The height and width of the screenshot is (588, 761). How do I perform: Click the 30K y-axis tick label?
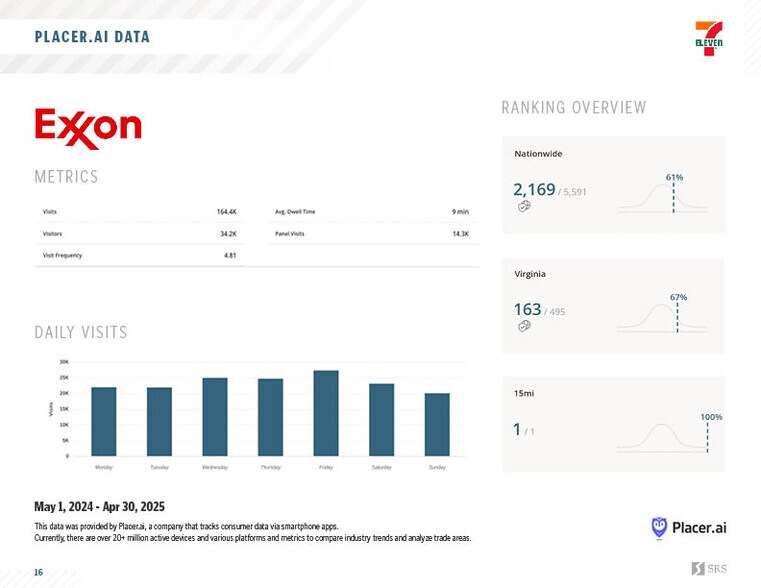pos(64,362)
